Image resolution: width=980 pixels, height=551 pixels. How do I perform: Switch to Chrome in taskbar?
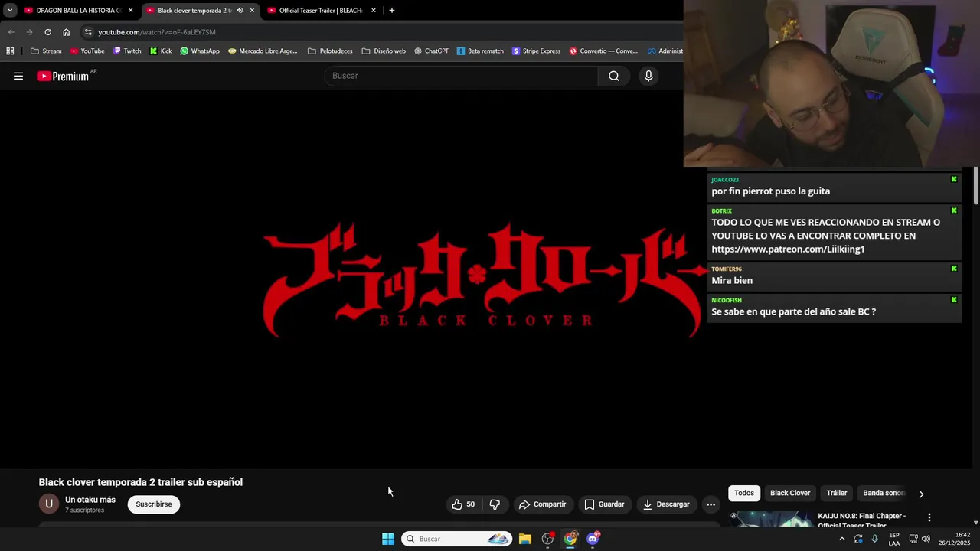coord(570,539)
